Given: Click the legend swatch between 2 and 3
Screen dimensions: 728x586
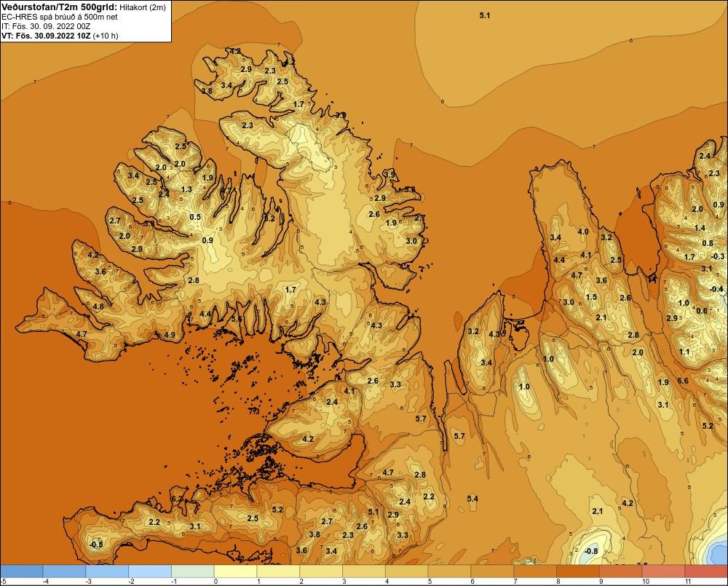Looking at the screenshot, I should tap(321, 571).
